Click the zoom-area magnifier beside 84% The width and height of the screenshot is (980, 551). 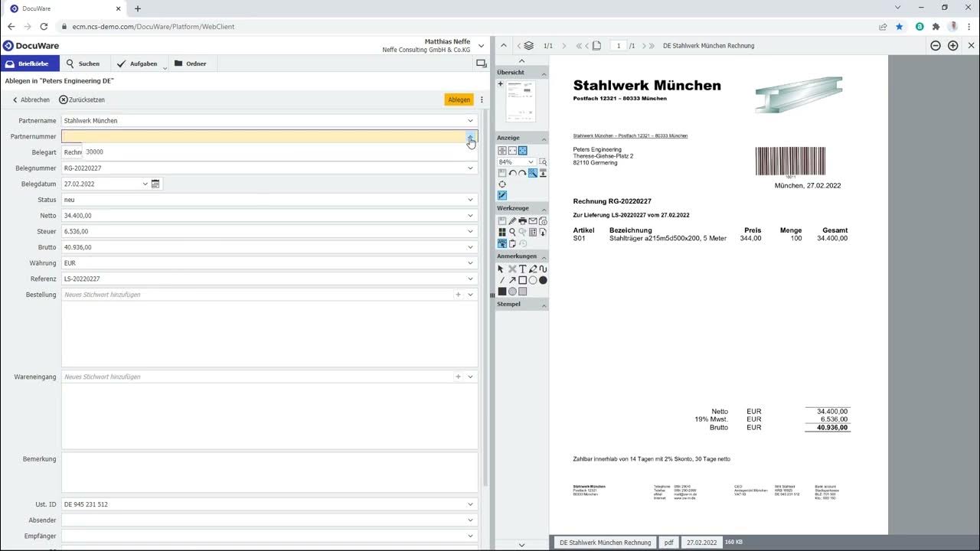543,162
